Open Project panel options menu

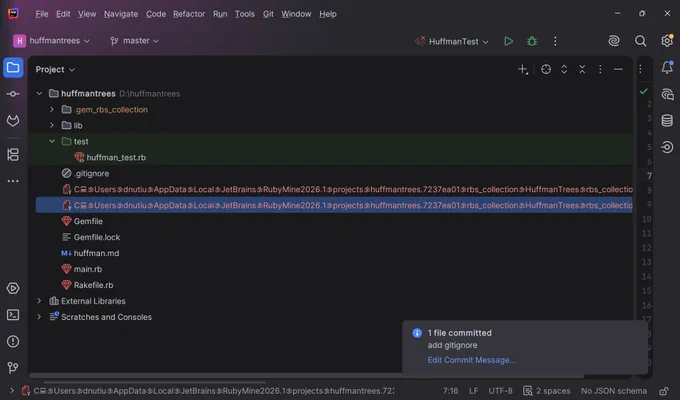coord(600,69)
